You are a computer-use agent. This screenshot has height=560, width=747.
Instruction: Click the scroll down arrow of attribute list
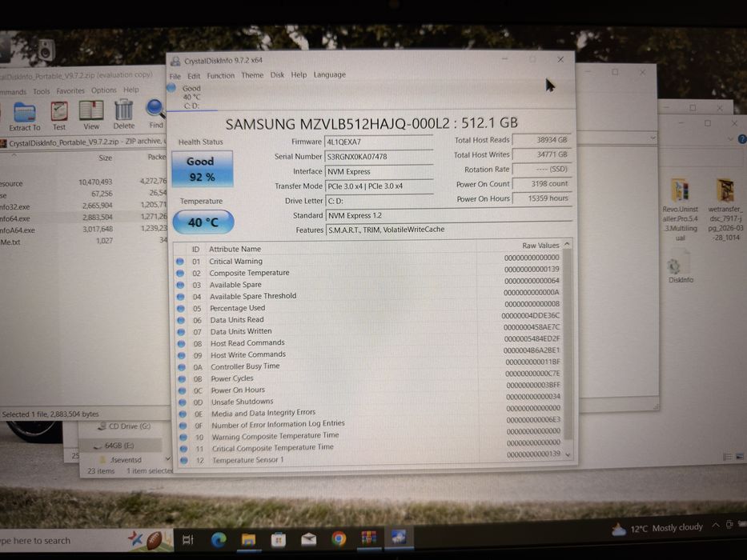click(x=568, y=454)
